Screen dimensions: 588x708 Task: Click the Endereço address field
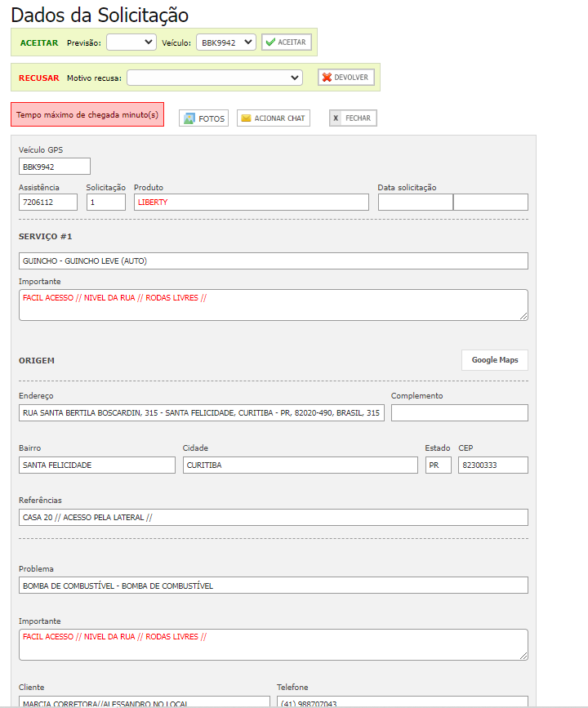point(202,413)
